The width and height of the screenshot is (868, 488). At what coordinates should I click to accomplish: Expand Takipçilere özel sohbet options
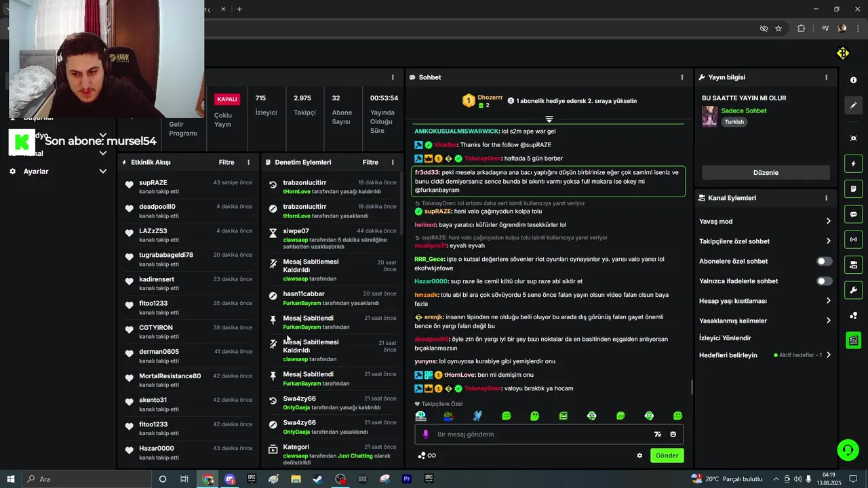click(828, 241)
